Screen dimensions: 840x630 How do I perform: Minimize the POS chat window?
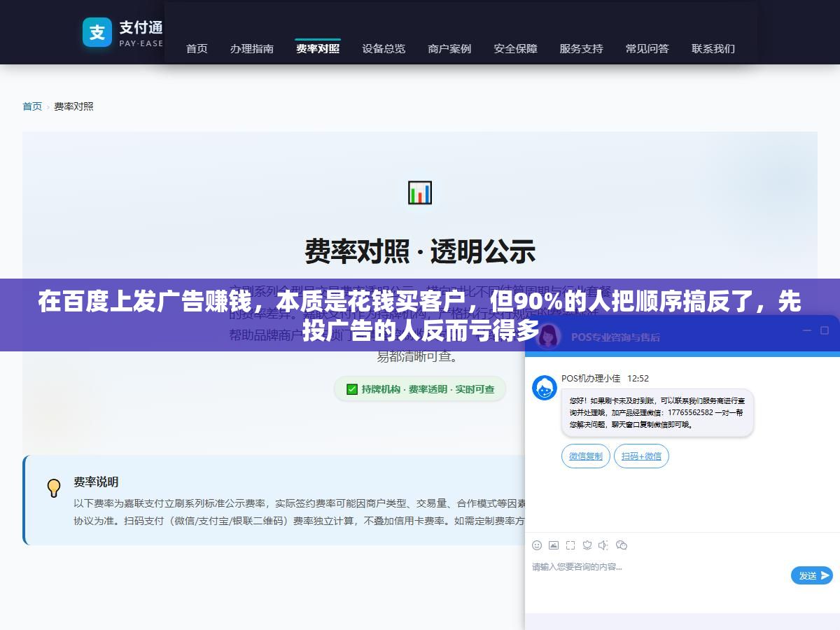(x=806, y=330)
